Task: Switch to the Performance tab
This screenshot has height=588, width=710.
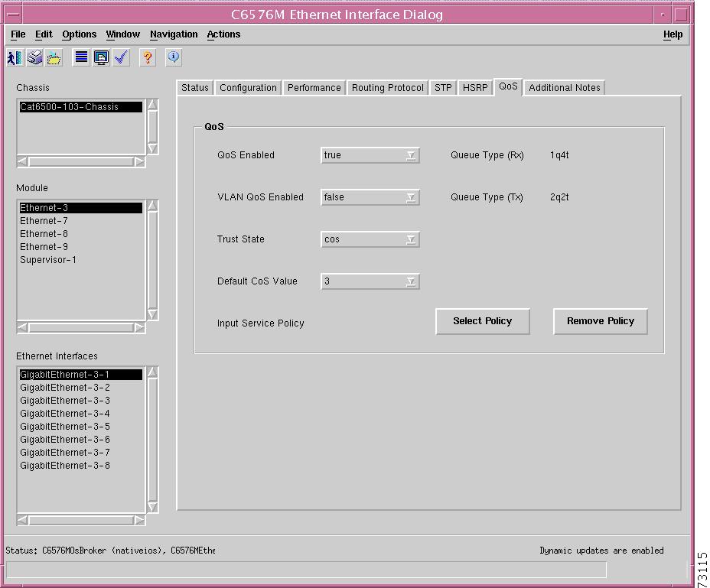Action: pyautogui.click(x=314, y=88)
